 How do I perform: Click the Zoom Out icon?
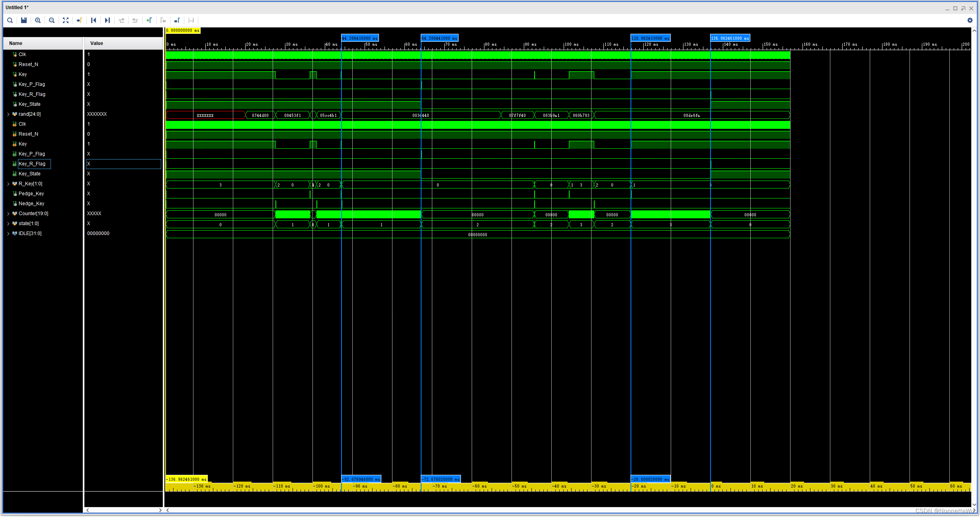click(x=52, y=20)
